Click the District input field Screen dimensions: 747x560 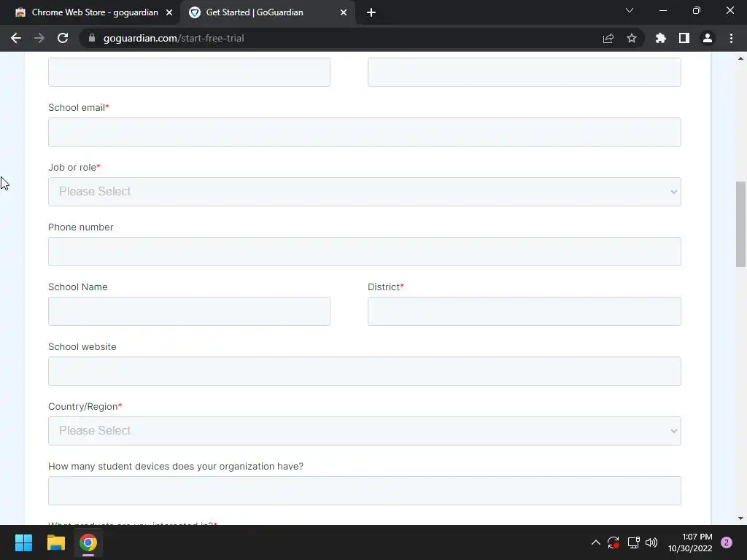coord(524,311)
